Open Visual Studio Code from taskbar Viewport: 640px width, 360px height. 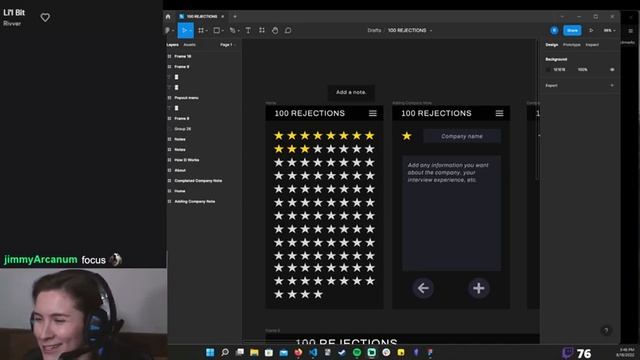313,352
